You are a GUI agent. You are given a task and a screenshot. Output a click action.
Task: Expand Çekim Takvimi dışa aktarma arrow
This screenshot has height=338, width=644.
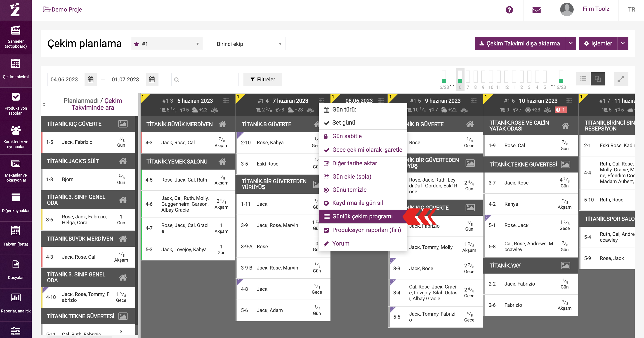[x=571, y=43]
